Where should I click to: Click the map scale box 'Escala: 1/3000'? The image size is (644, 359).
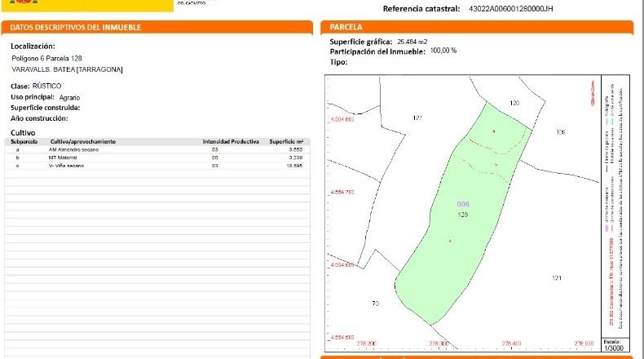[614, 345]
